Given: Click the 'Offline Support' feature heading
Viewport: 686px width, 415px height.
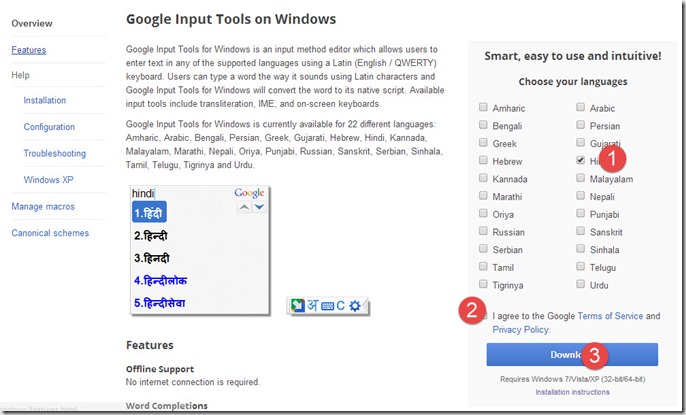Looking at the screenshot, I should pyautogui.click(x=160, y=369).
